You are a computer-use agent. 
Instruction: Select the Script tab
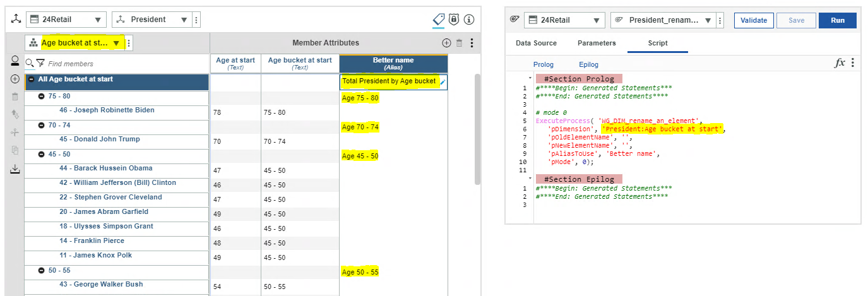click(x=658, y=43)
